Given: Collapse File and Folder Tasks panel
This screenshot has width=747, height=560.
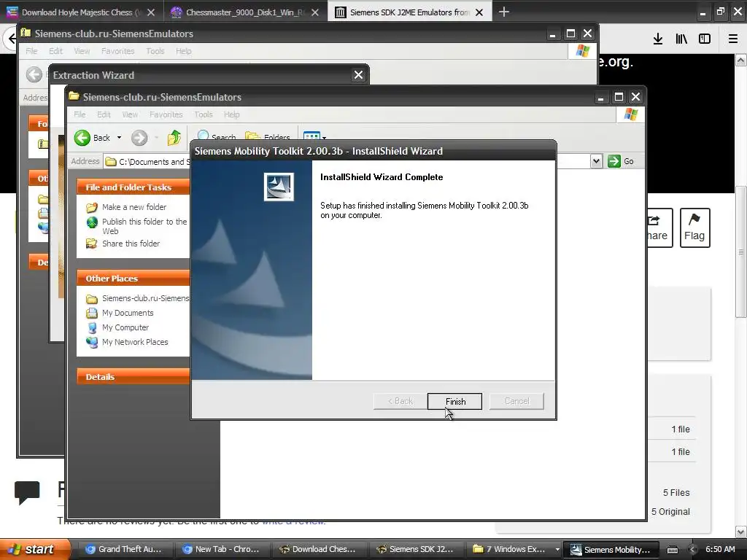Looking at the screenshot, I should click(133, 187).
